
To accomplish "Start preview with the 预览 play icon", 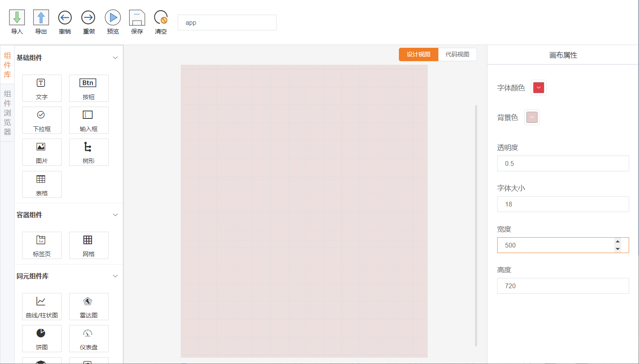I will click(113, 18).
